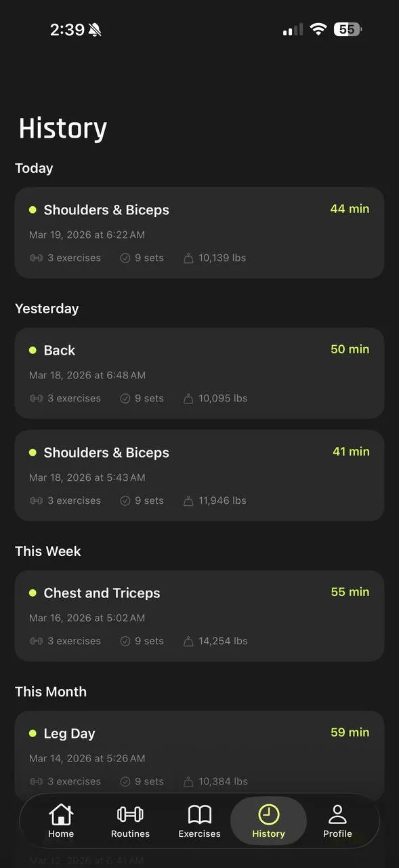Tap the battery indicator showing 55
This screenshot has height=868, width=399.
coord(347,29)
